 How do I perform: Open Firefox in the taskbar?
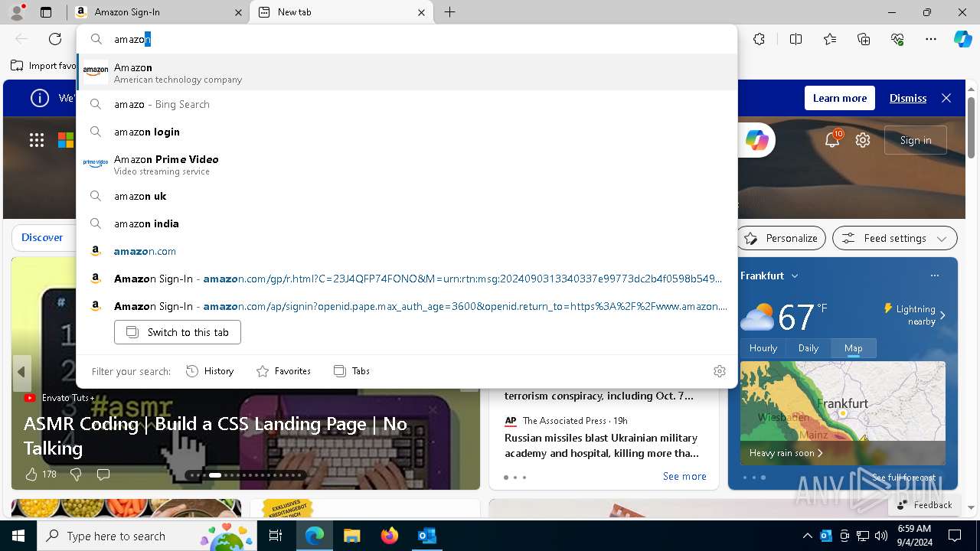[x=389, y=536]
